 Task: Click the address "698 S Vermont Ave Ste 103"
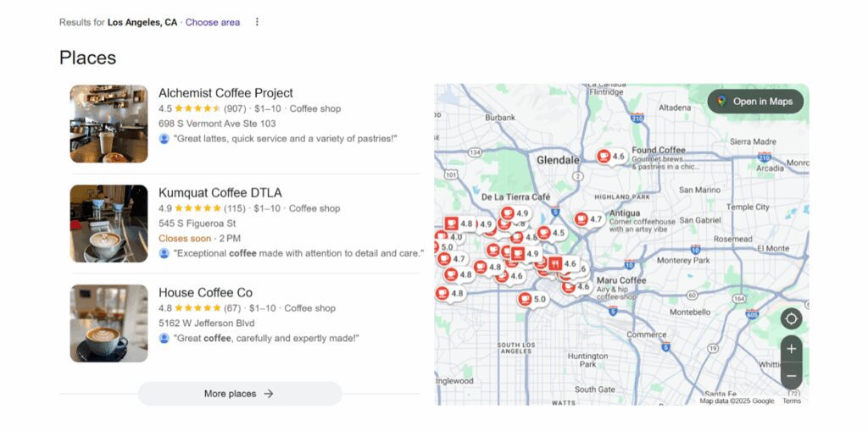pyautogui.click(x=217, y=124)
